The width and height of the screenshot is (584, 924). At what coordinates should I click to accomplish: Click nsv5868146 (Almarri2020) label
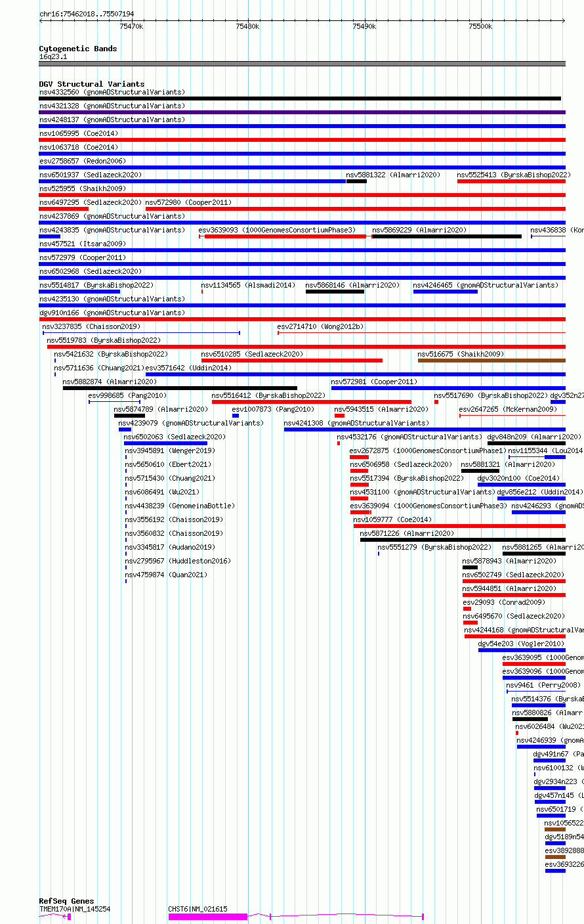353,285
